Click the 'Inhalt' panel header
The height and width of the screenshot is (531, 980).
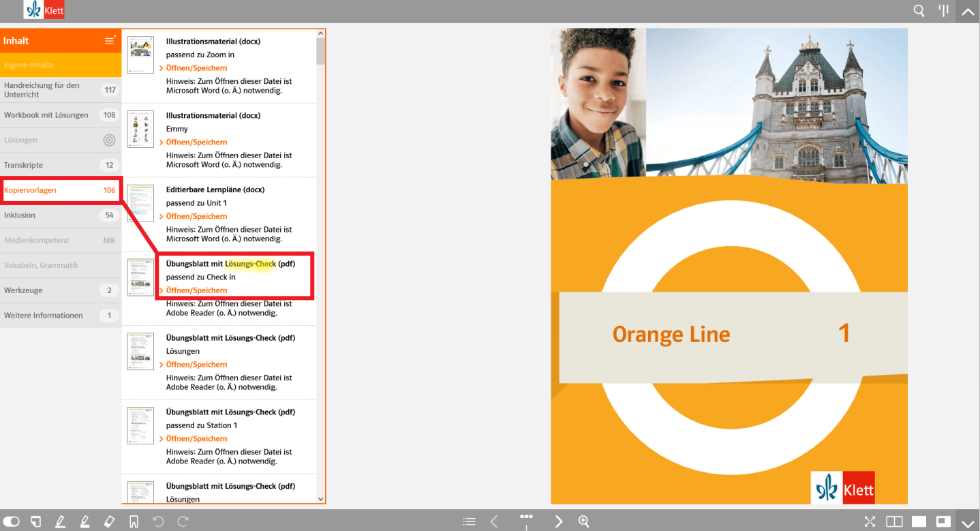tap(61, 41)
